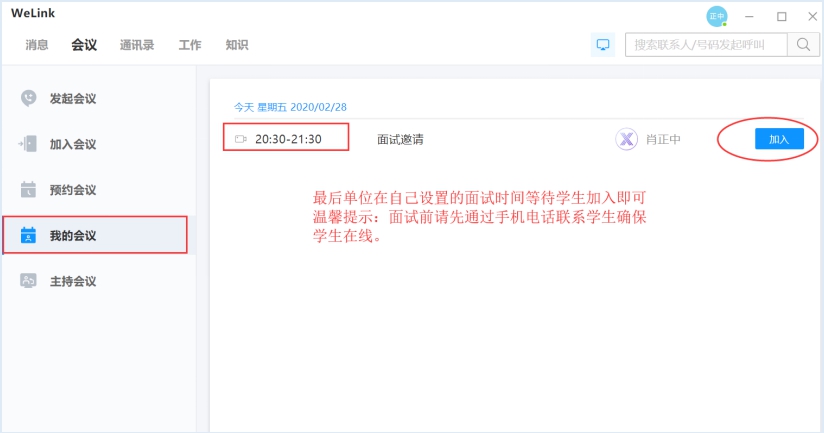Open the 通讯录 tab

tap(137, 45)
